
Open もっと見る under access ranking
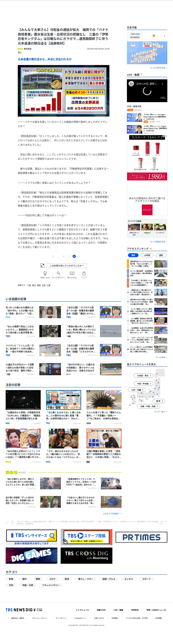click(x=162, y=357)
